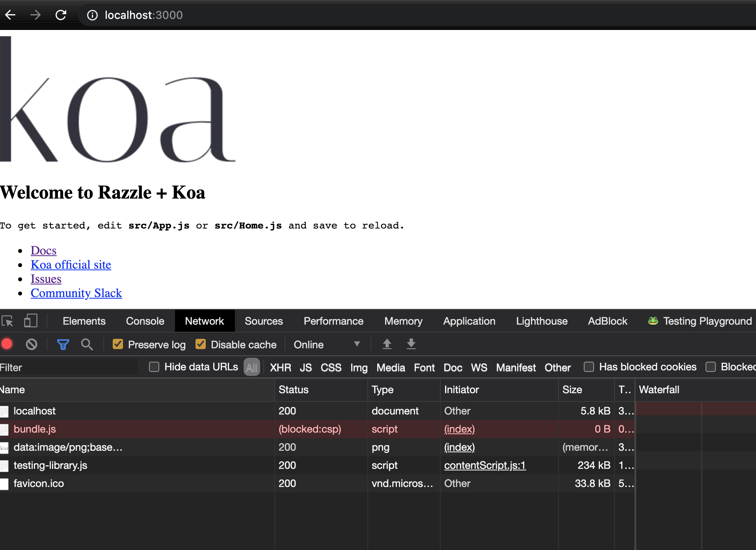Open the Sources tab

tap(264, 321)
